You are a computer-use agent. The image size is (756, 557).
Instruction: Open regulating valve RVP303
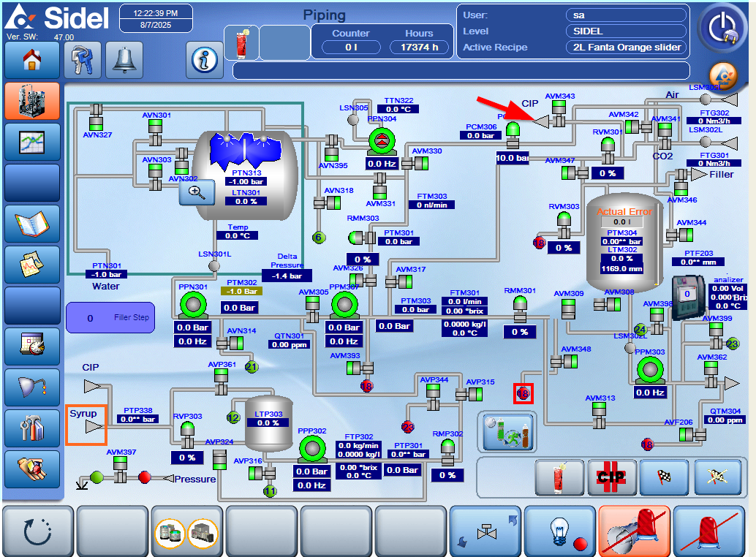(187, 435)
